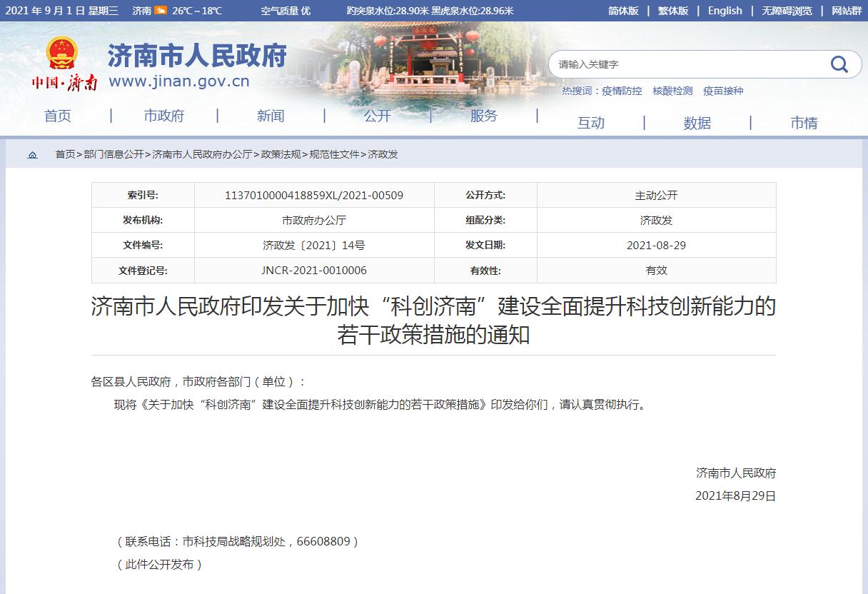The width and height of the screenshot is (868, 594).
Task: Open 无障碍浏览 accessibility mode
Action: pos(787,11)
